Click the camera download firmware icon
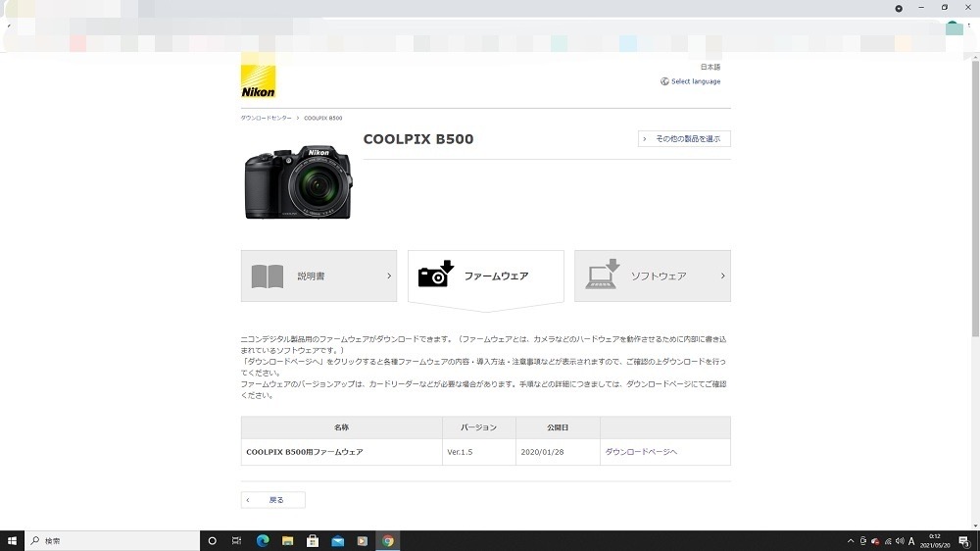980x551 pixels. (x=436, y=275)
